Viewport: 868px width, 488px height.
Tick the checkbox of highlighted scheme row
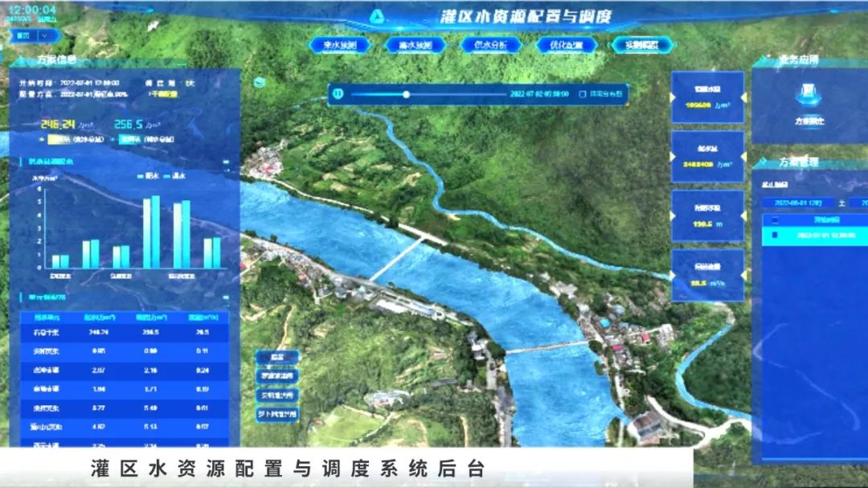click(x=774, y=236)
